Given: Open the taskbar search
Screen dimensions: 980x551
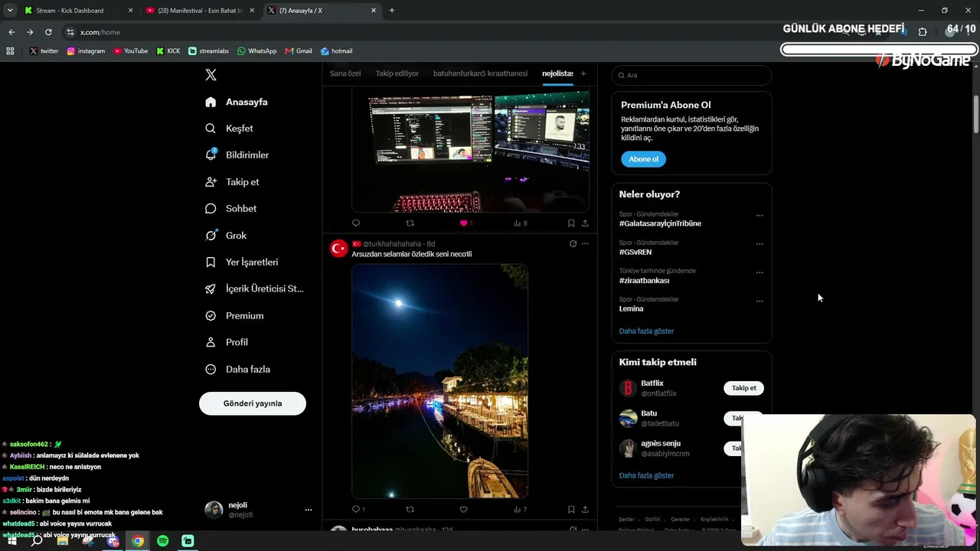Looking at the screenshot, I should [37, 541].
